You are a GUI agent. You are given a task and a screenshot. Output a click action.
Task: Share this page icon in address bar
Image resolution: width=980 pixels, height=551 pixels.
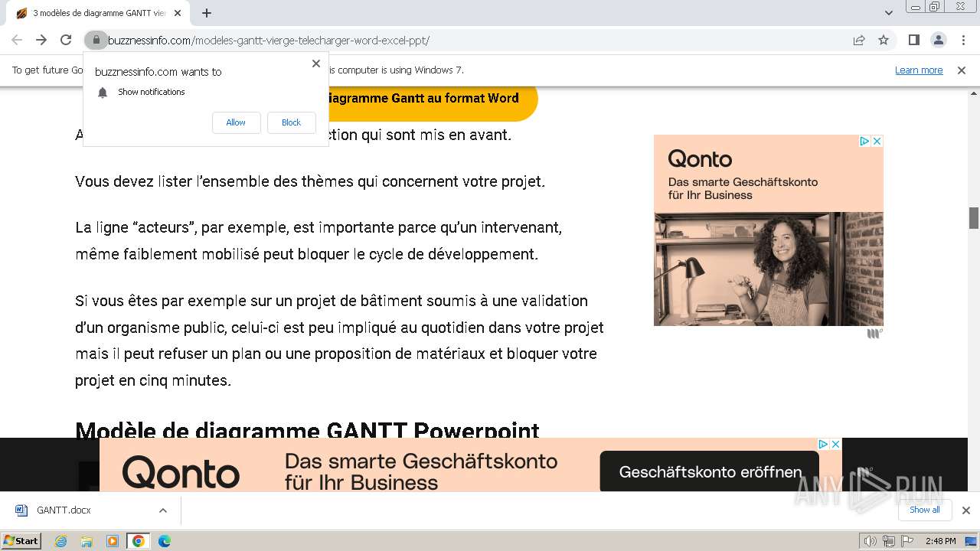coord(859,40)
